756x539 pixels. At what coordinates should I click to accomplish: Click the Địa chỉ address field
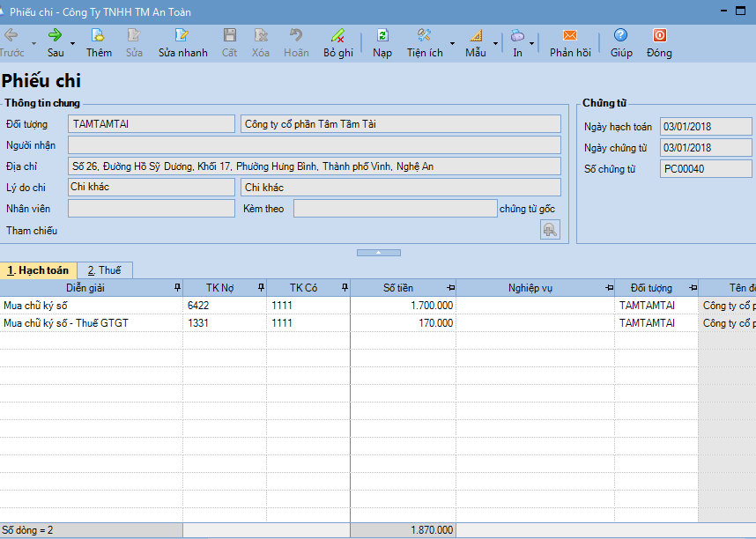click(315, 166)
